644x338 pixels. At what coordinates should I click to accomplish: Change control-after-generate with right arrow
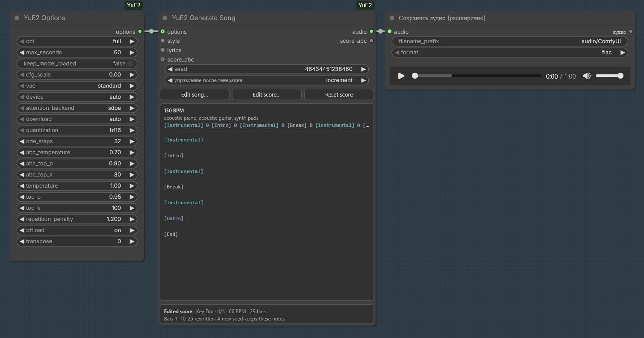(364, 80)
